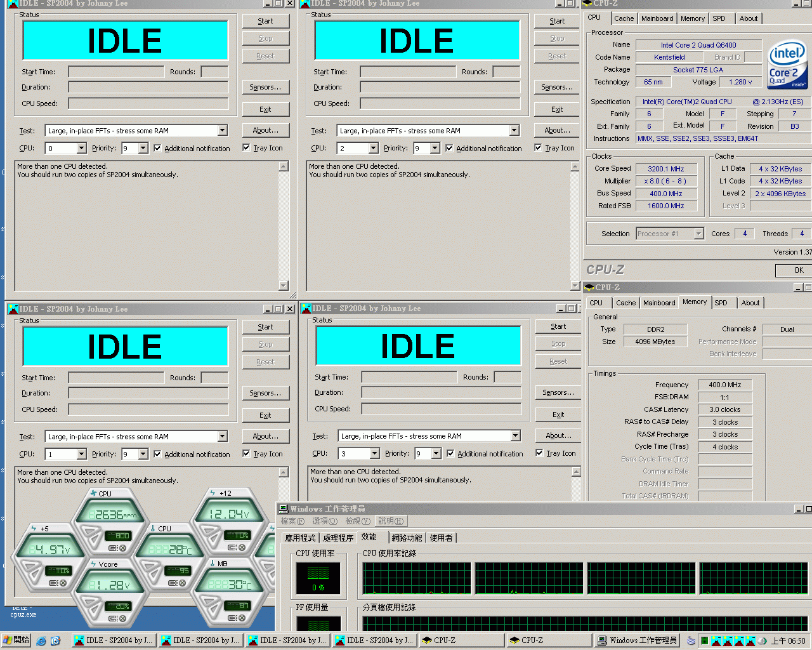Toggle Tray Icon in the CPU 0 SP2004 window
Image resolution: width=812 pixels, height=650 pixels.
246,148
